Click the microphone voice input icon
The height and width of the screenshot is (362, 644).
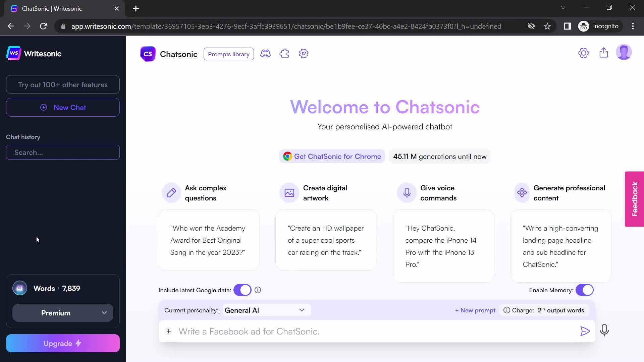point(605,331)
